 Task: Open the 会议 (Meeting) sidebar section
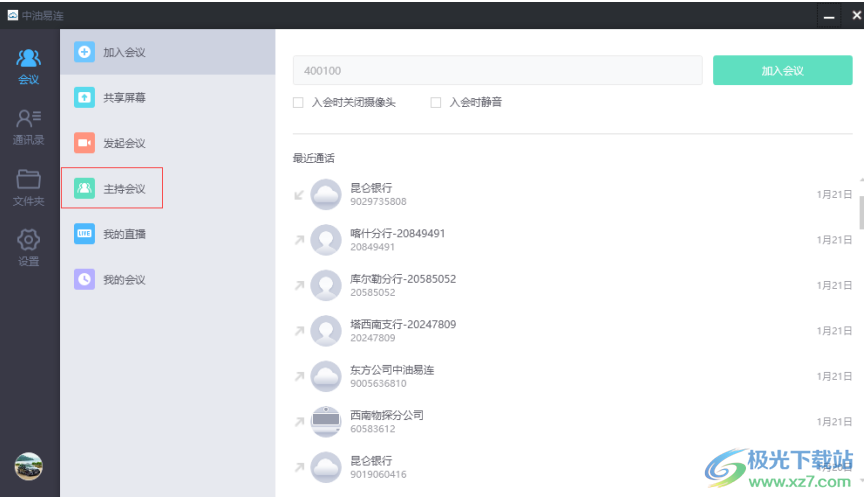click(29, 67)
